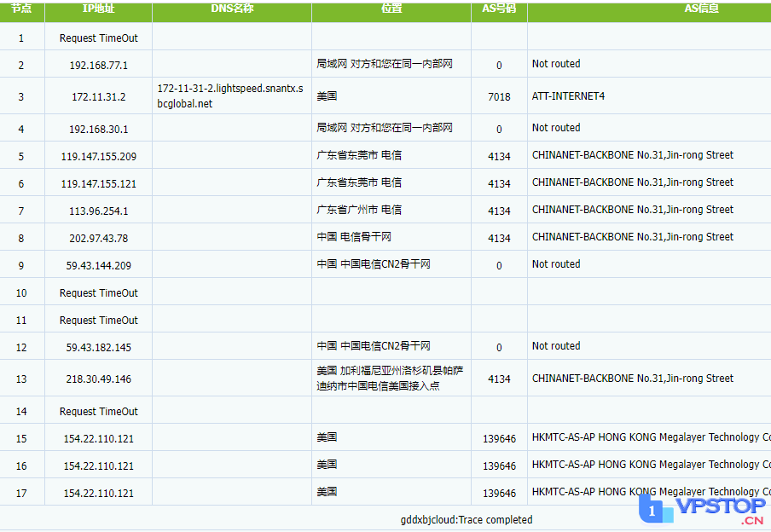Click IP 119.147.155.121
Screen dimensions: 771x532
click(98, 183)
